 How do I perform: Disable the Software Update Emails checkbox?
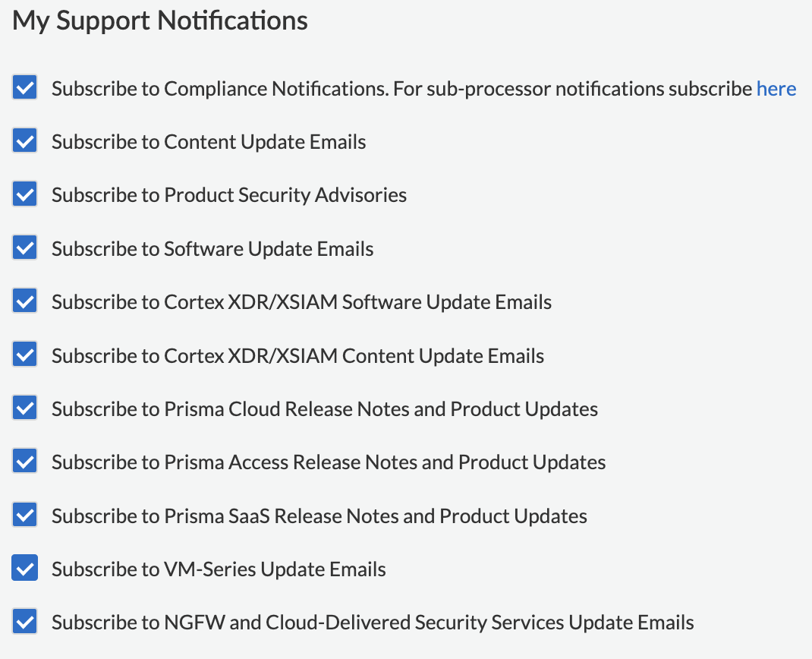coord(25,248)
